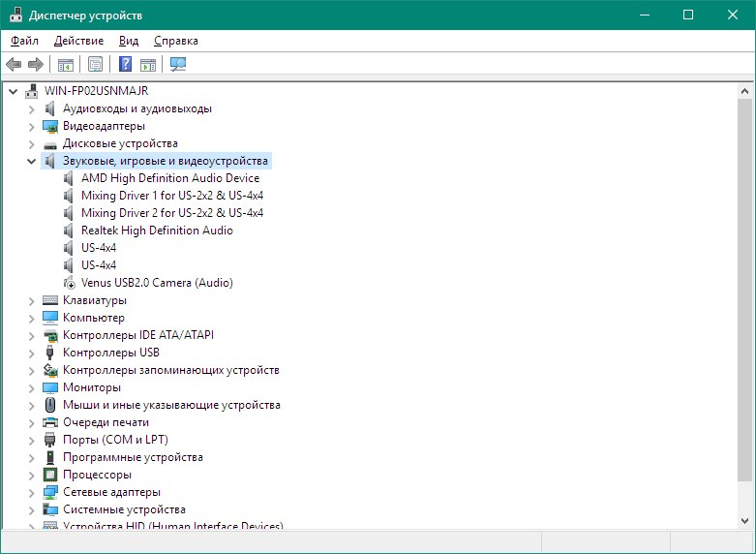The image size is (756, 554).
Task: Select Venus USB2.0 Camera (Audio) device
Action: (157, 282)
